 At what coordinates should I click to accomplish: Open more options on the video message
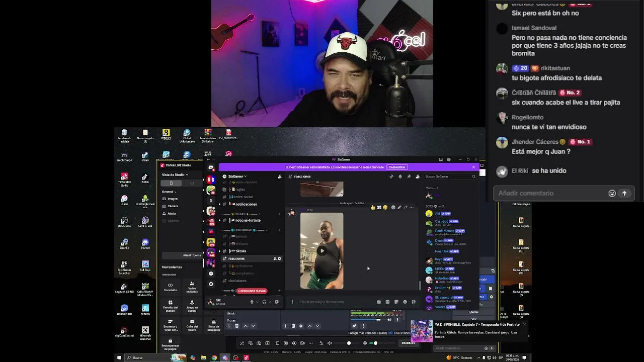(412, 207)
